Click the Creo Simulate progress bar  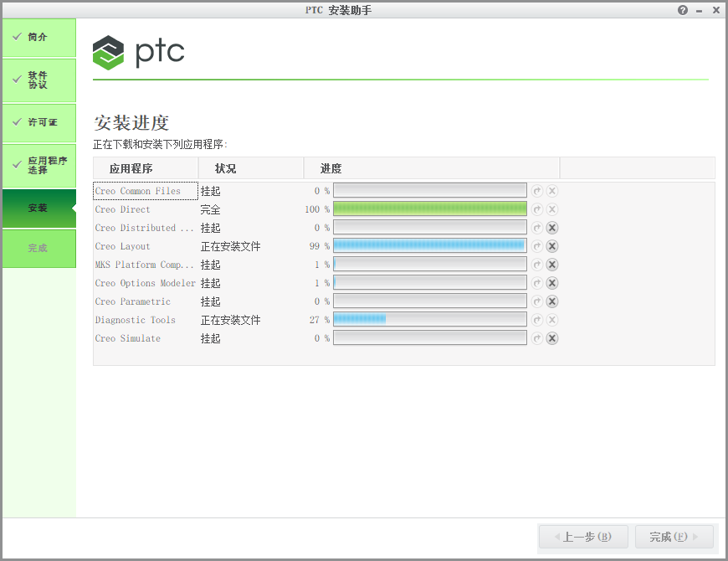[x=430, y=337]
